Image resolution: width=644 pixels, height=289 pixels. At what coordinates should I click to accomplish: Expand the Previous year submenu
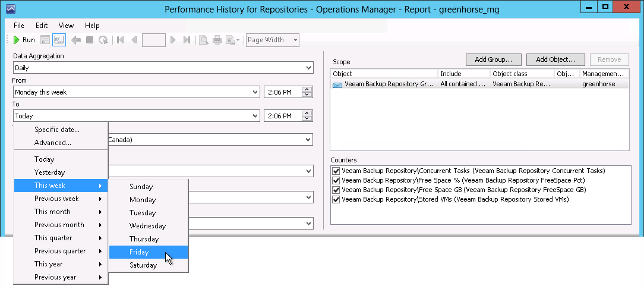(x=61, y=278)
